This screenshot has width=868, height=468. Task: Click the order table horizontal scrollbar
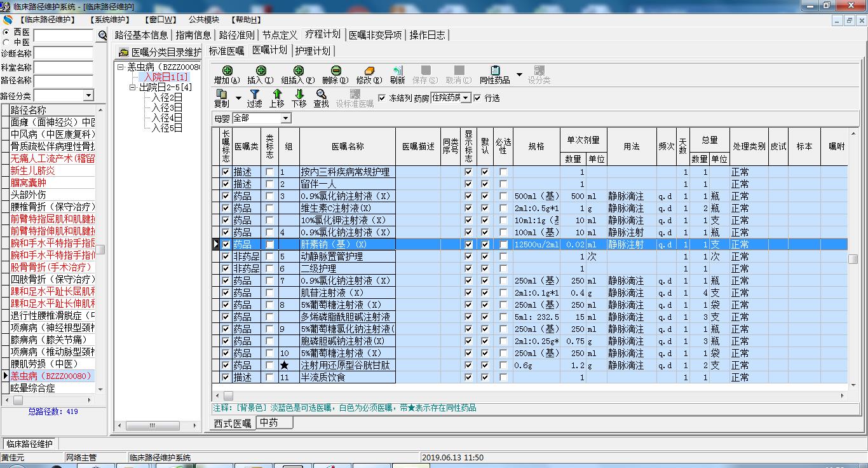[530, 396]
